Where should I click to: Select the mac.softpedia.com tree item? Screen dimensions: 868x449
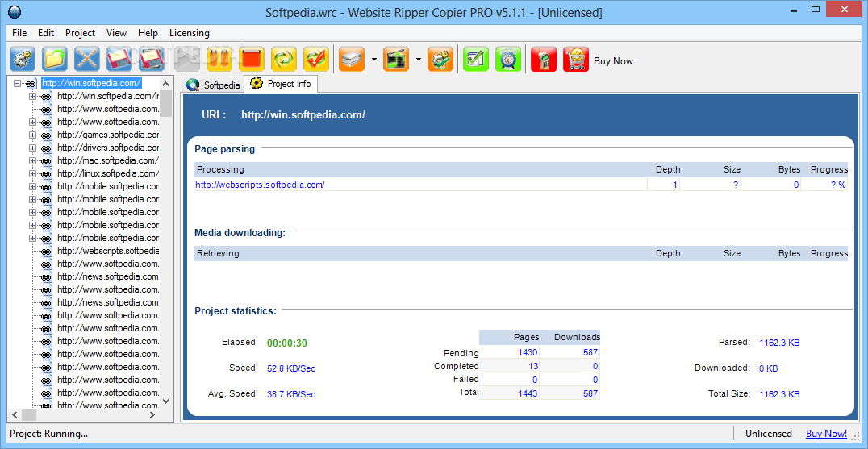pyautogui.click(x=108, y=161)
